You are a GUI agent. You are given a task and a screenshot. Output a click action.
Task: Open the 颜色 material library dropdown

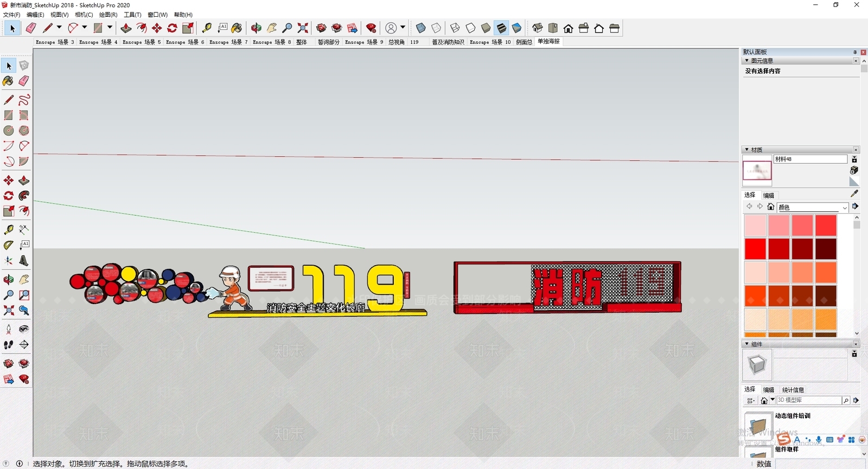coord(813,207)
